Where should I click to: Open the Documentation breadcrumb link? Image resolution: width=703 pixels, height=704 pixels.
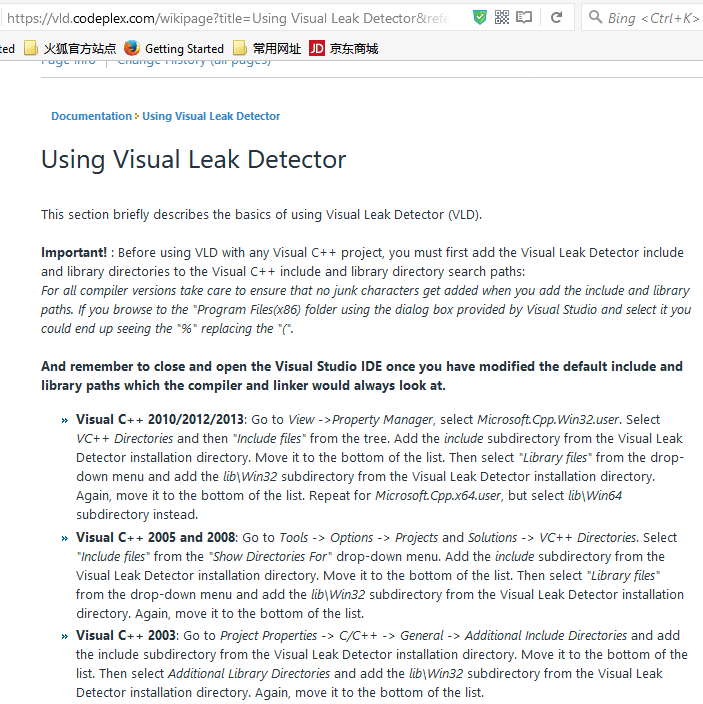[91, 116]
